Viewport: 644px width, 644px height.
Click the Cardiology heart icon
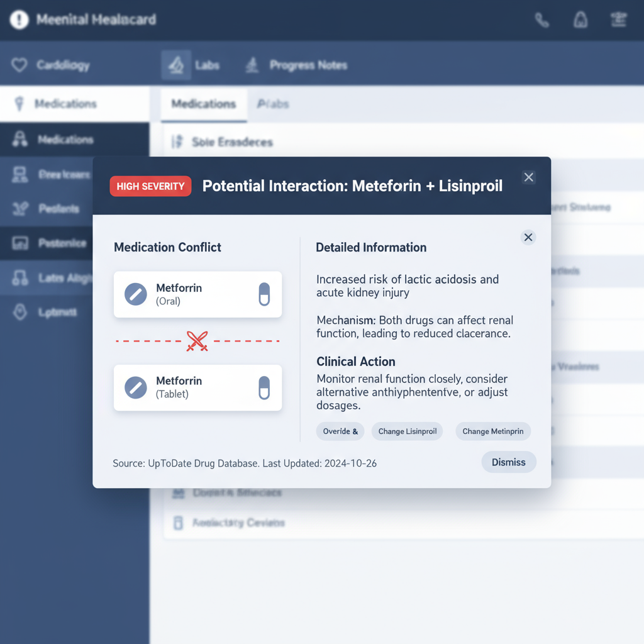click(19, 65)
